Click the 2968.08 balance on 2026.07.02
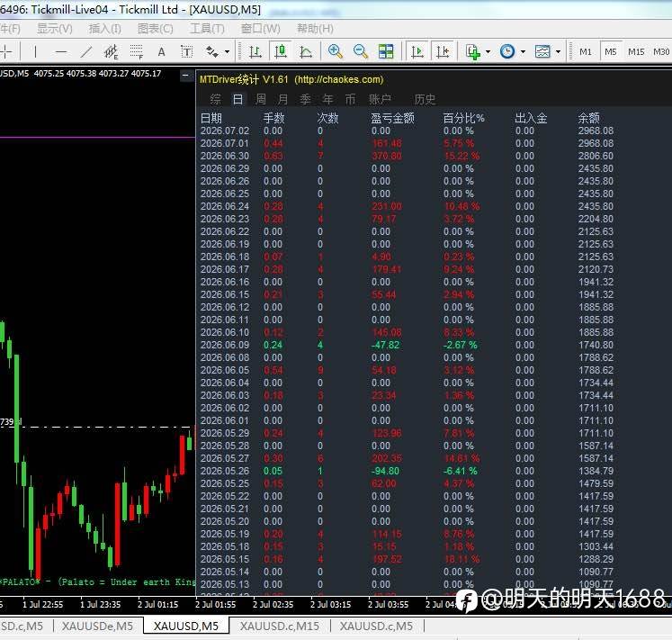This screenshot has height=640, width=672. click(x=596, y=131)
